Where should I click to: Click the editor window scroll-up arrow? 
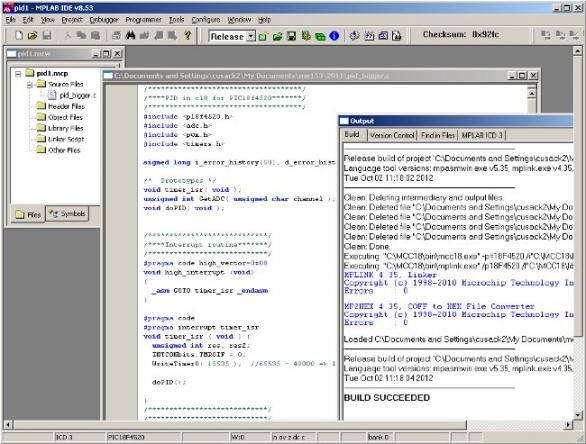coord(532,93)
